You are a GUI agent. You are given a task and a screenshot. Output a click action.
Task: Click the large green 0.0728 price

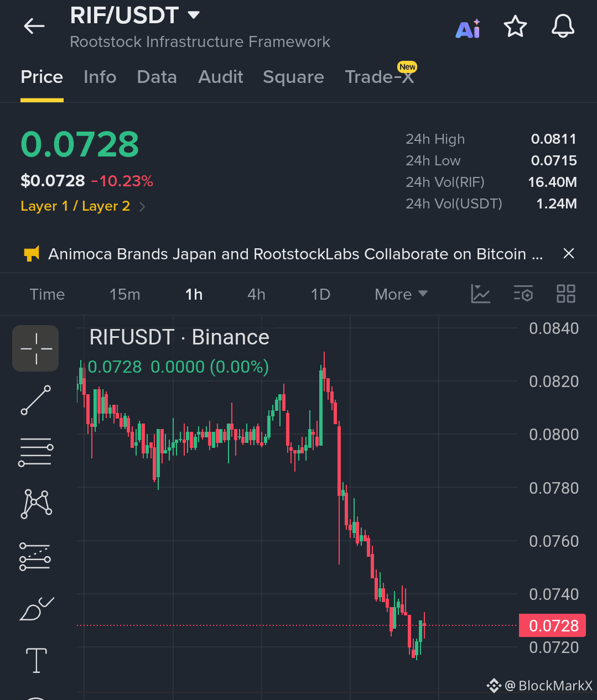click(x=80, y=144)
